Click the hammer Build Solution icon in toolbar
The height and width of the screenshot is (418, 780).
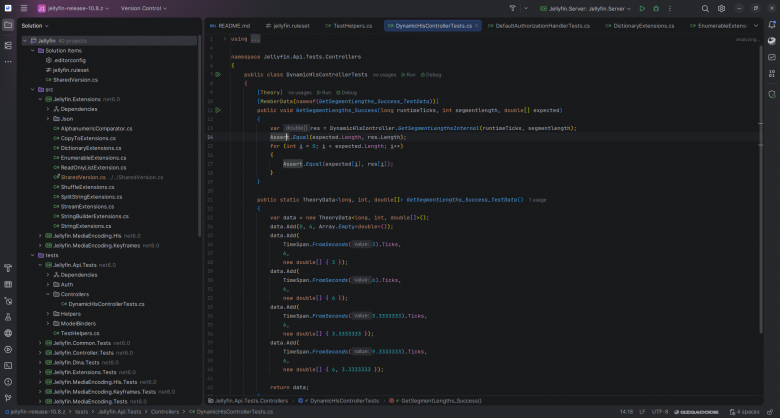pyautogui.click(x=513, y=8)
